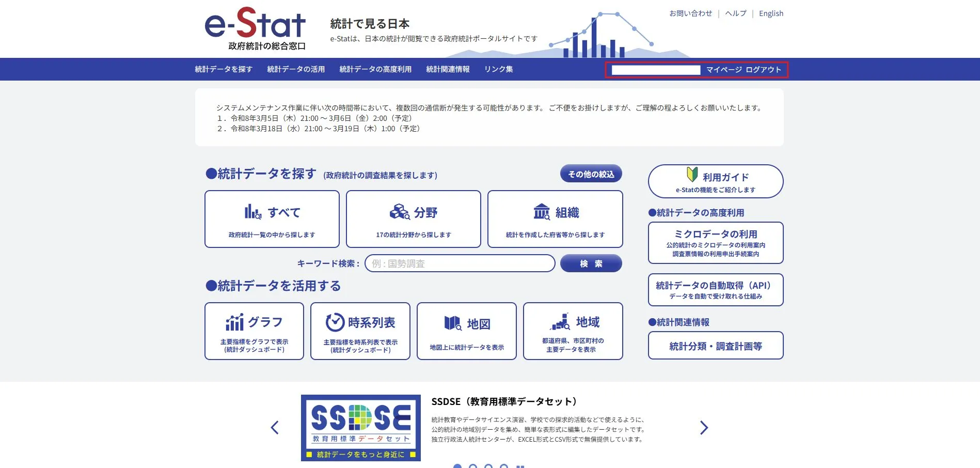Screen dimensions: 980x468
Task: Go to マイページ
Action: 724,70
